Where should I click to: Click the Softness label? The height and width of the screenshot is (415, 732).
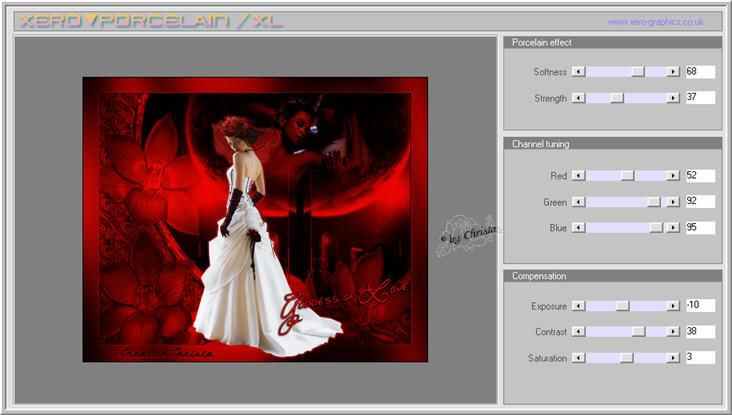(550, 72)
